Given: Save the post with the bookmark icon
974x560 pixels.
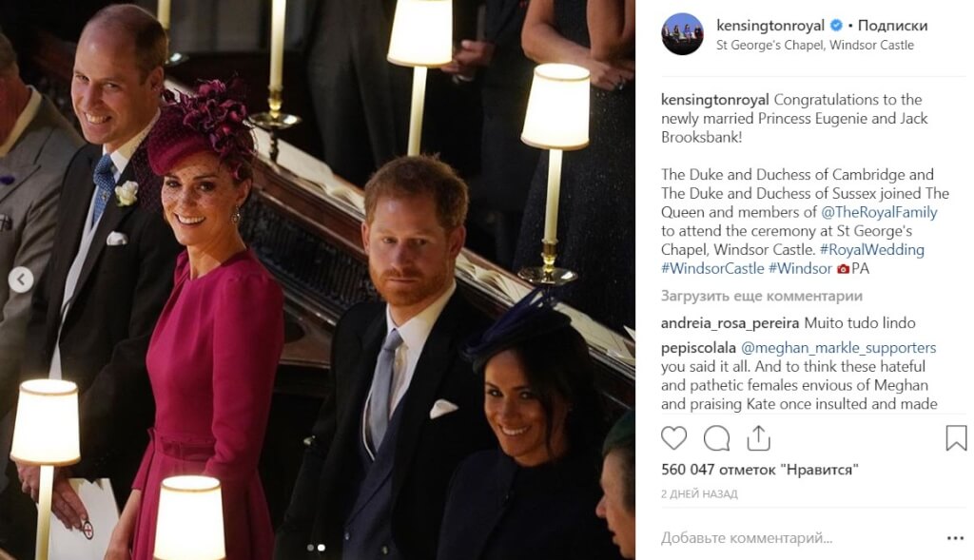Looking at the screenshot, I should pyautogui.click(x=956, y=437).
